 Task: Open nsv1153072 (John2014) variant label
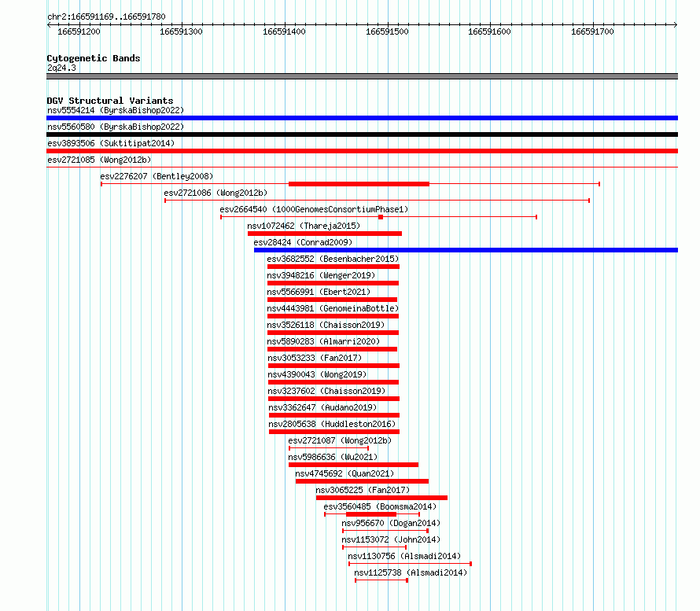click(391, 539)
